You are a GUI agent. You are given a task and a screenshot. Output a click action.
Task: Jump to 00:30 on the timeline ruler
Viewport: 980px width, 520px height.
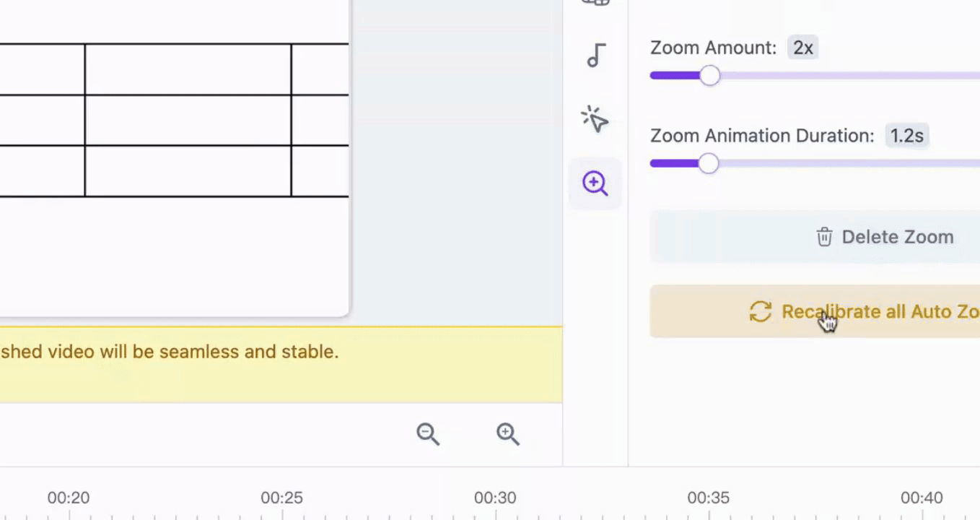495,498
